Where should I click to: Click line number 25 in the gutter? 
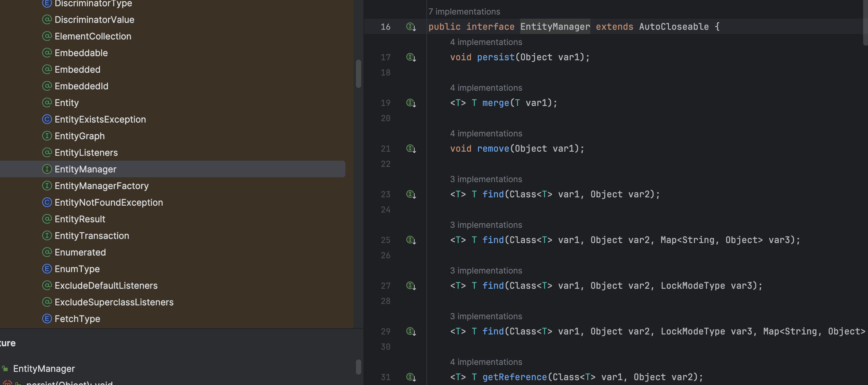[x=385, y=240]
